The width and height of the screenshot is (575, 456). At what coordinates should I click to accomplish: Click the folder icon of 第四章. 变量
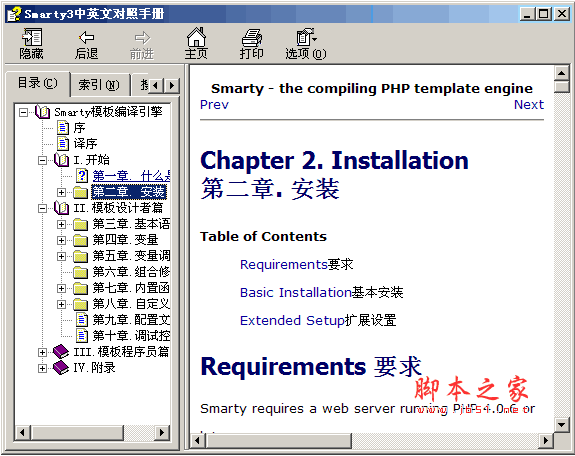pos(80,240)
